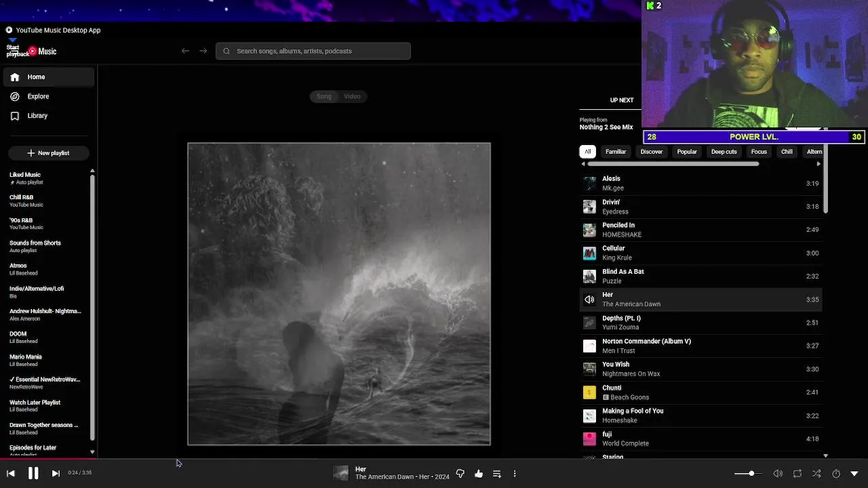The height and width of the screenshot is (488, 868).
Task: Go back with the left arrow
Action: 185,51
